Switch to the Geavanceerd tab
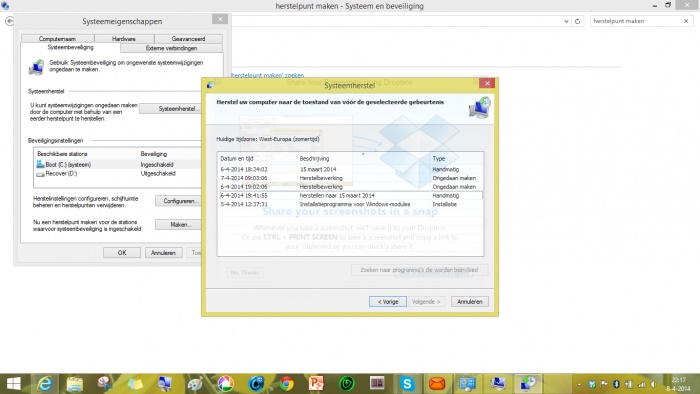This screenshot has width=700, height=394. 188,39
